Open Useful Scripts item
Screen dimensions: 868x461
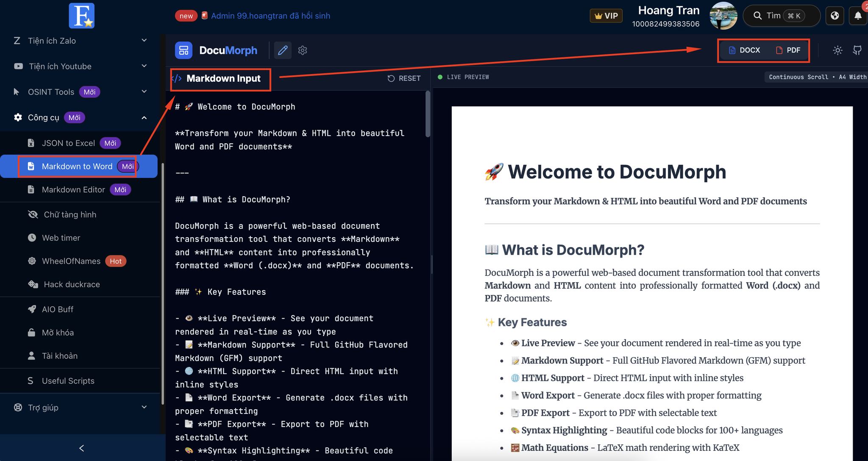79,380
